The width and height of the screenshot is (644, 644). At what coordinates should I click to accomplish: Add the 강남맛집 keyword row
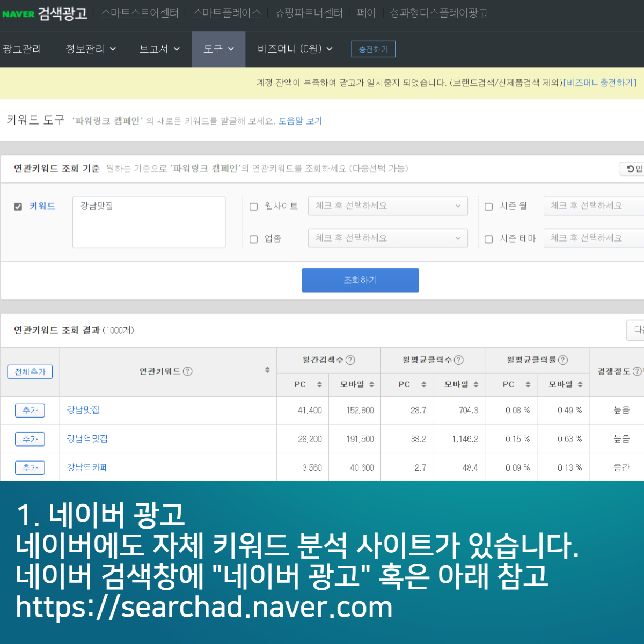[x=30, y=411]
